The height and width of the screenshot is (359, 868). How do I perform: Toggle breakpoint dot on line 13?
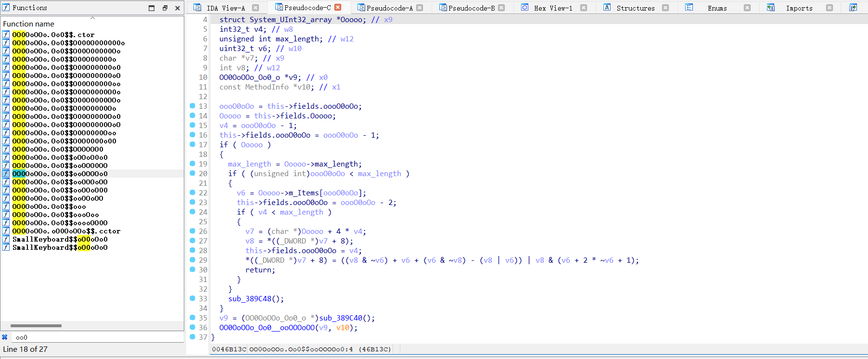point(192,106)
